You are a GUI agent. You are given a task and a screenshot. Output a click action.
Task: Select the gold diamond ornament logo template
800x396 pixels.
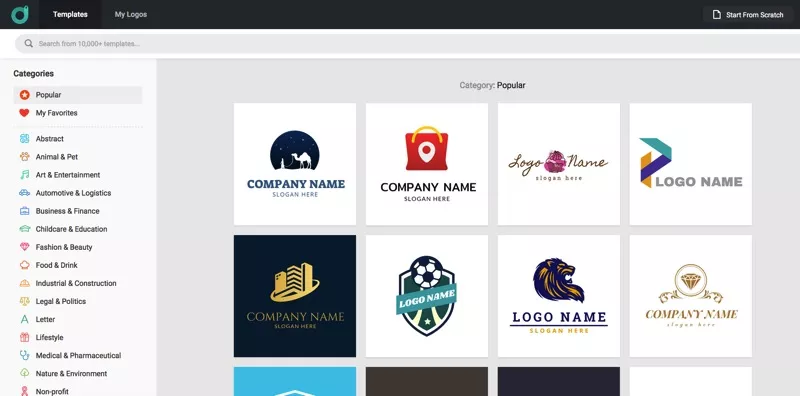[691, 296]
